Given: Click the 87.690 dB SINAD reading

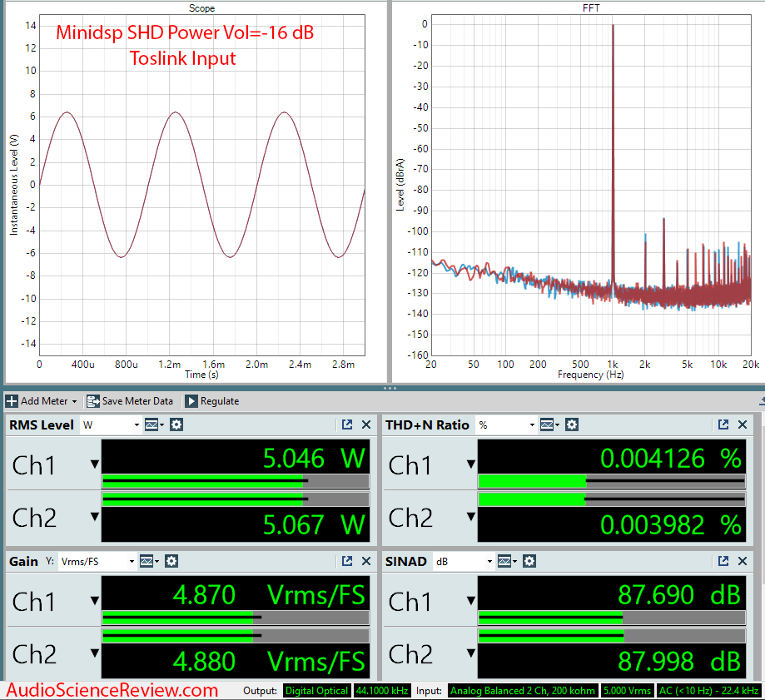Looking at the screenshot, I should point(679,594).
